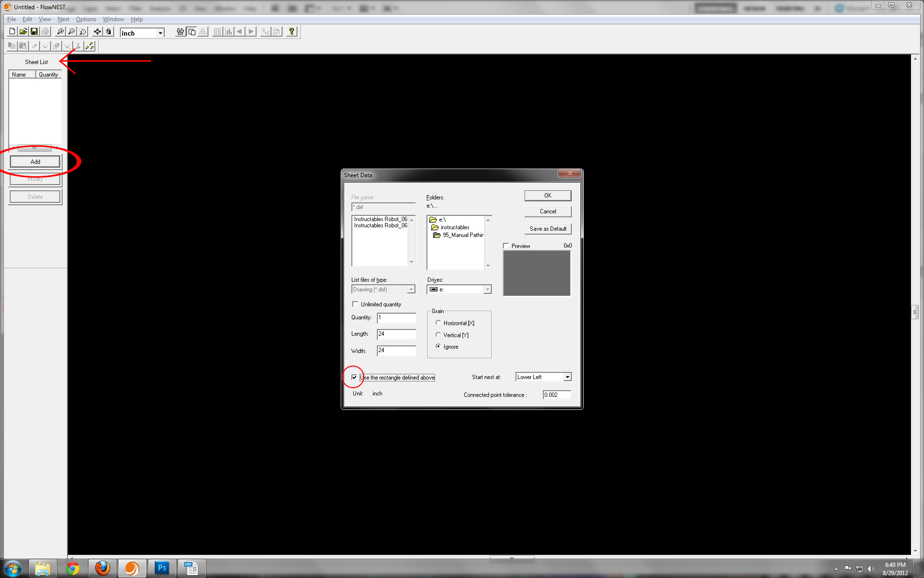Select the Horizontal [X] grain option

(438, 323)
